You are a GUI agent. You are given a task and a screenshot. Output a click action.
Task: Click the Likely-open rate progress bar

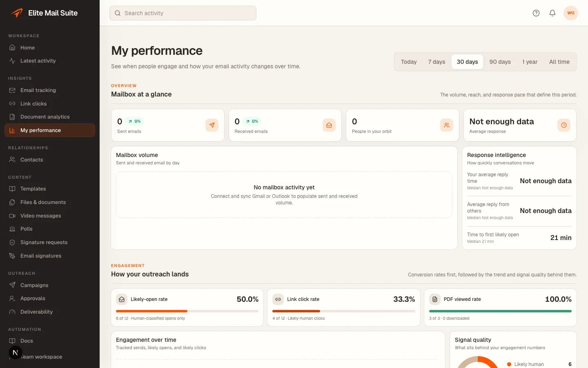pyautogui.click(x=187, y=311)
